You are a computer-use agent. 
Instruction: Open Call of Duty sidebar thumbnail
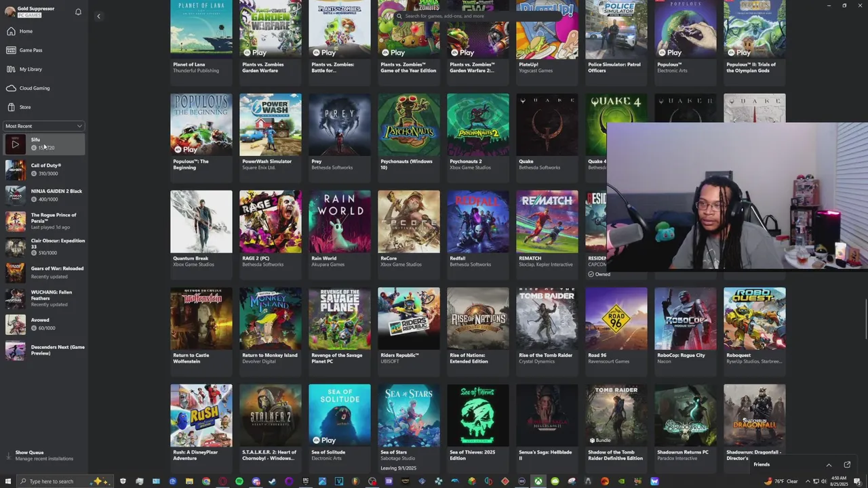[x=16, y=170]
